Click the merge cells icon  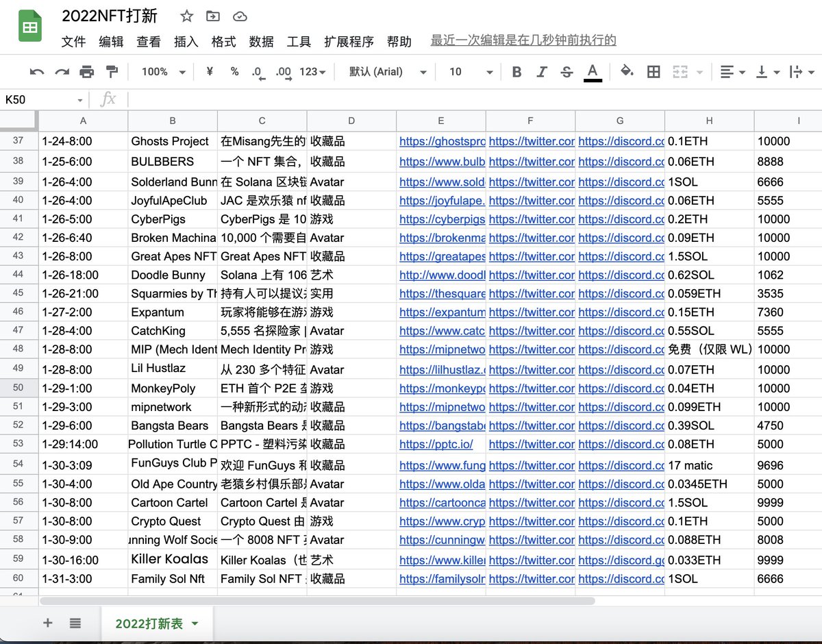[x=680, y=72]
